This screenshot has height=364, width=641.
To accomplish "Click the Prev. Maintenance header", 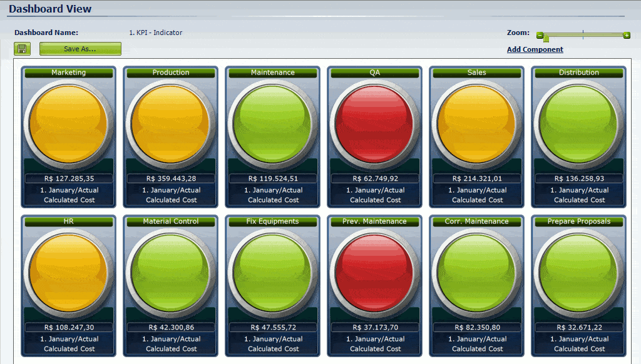I will click(x=375, y=221).
